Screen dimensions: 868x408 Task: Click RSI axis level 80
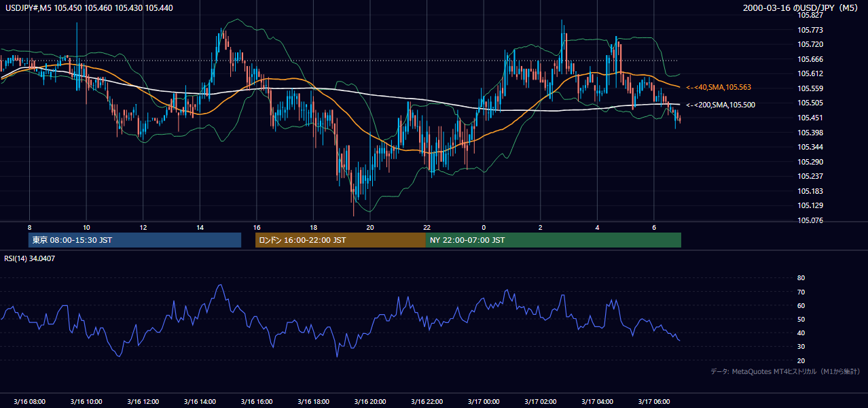click(x=801, y=278)
